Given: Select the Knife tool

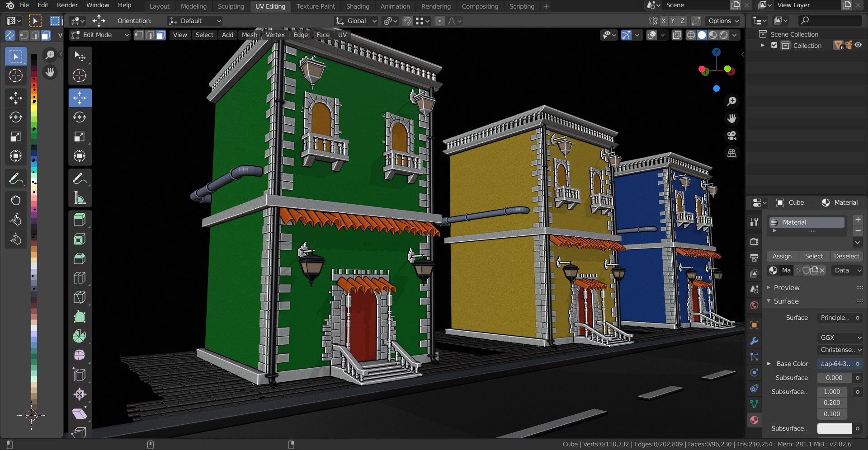Looking at the screenshot, I should point(80,297).
